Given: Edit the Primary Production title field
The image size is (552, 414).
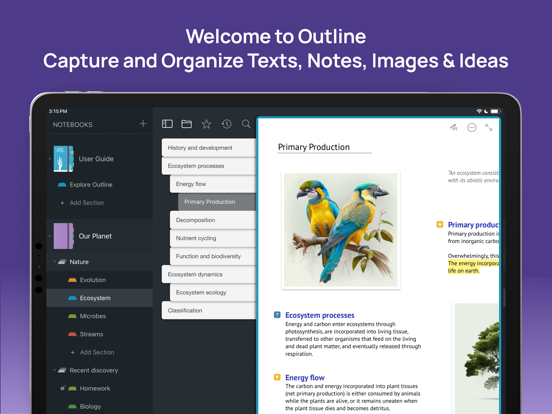Looking at the screenshot, I should 324,147.
